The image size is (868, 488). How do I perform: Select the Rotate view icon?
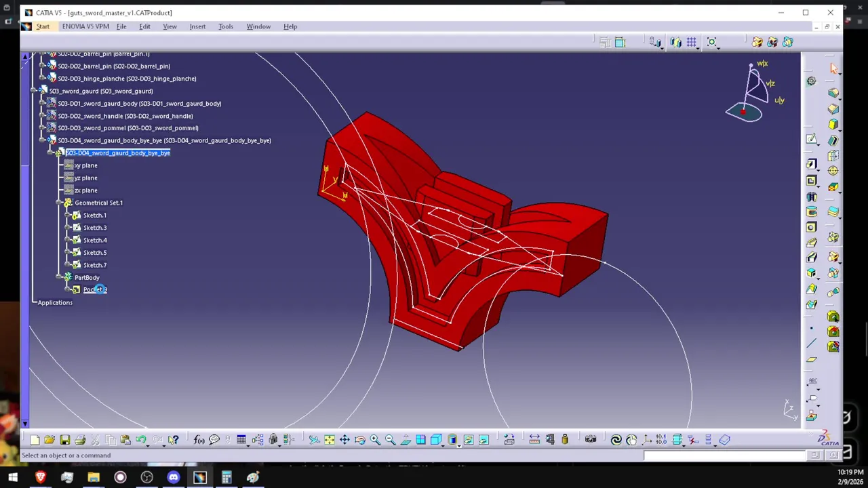pyautogui.click(x=359, y=440)
